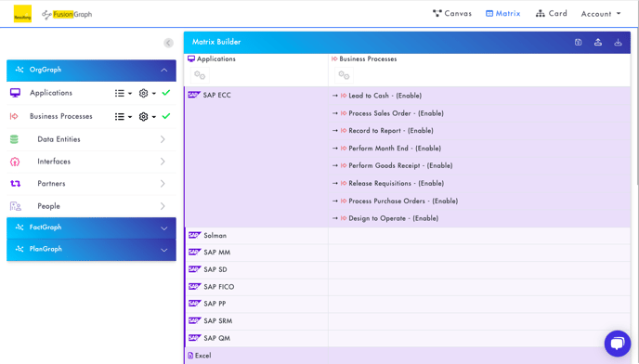Switch to the Matrix view

(x=502, y=13)
